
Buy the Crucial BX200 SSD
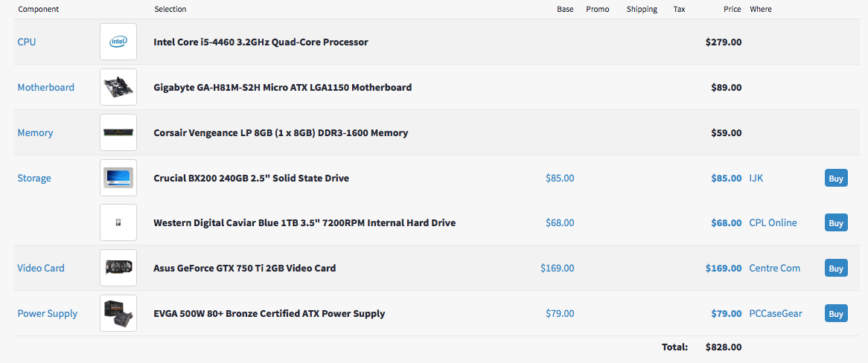tap(836, 179)
